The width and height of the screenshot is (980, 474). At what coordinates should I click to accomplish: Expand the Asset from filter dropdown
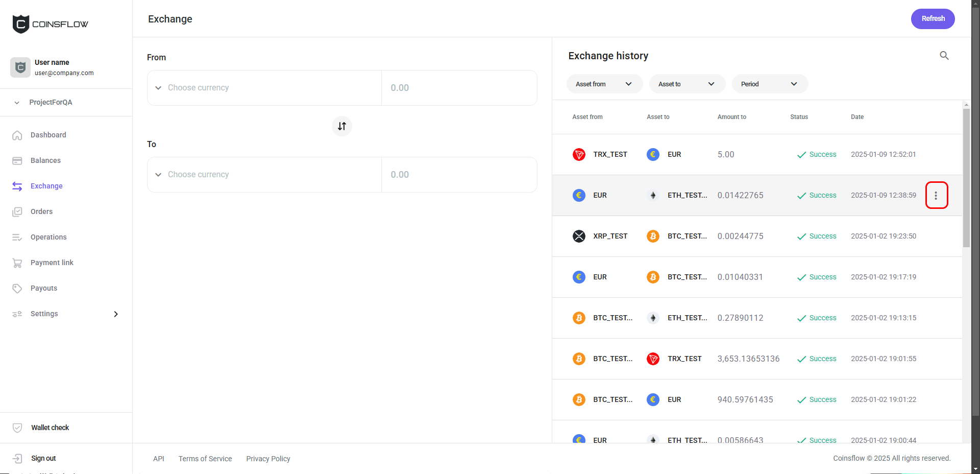tap(603, 84)
